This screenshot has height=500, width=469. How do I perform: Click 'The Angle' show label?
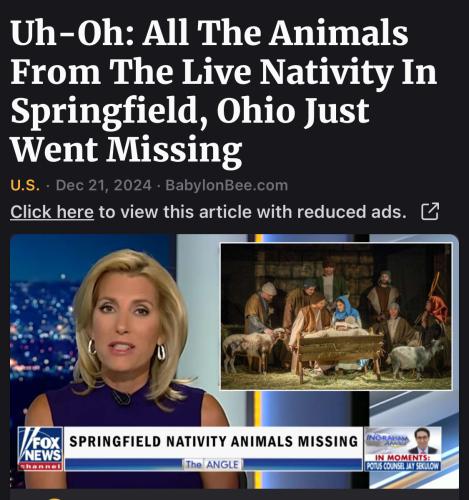[212, 464]
